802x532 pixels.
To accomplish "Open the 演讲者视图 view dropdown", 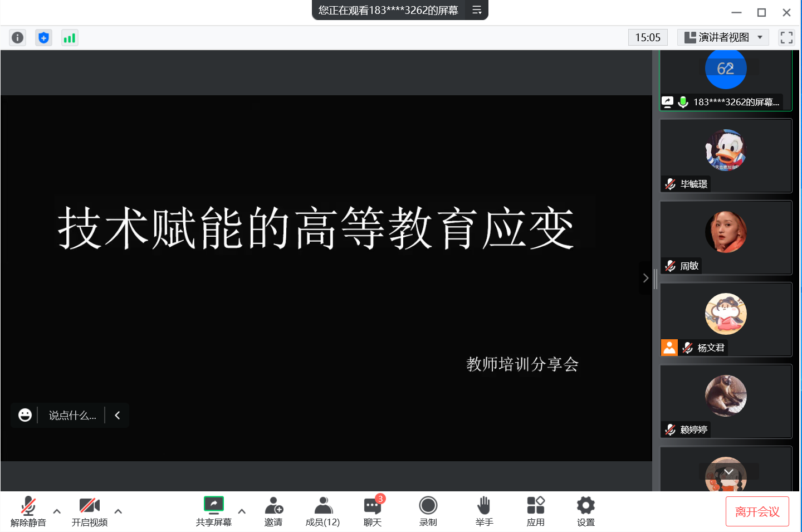I will click(x=723, y=37).
